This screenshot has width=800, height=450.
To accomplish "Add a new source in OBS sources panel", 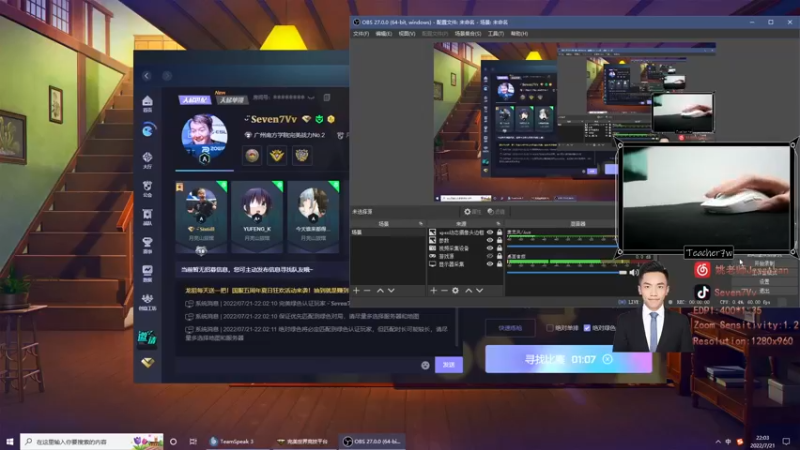I will tap(433, 290).
